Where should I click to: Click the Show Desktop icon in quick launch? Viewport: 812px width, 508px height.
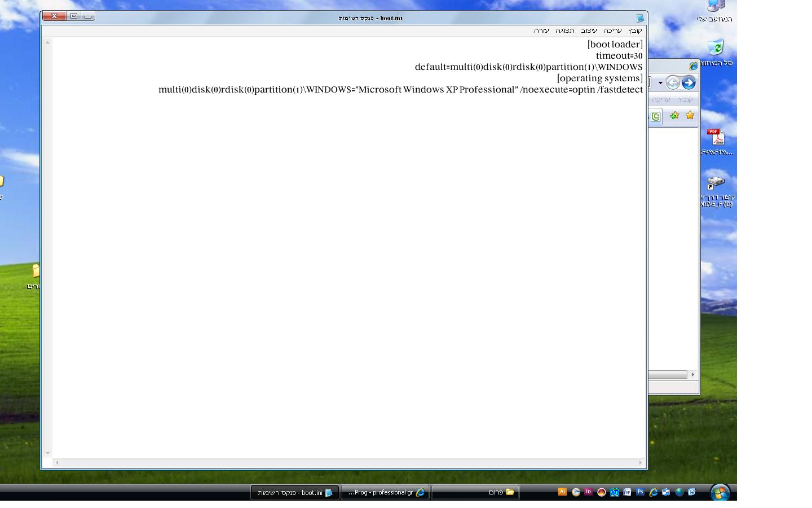[x=666, y=492]
